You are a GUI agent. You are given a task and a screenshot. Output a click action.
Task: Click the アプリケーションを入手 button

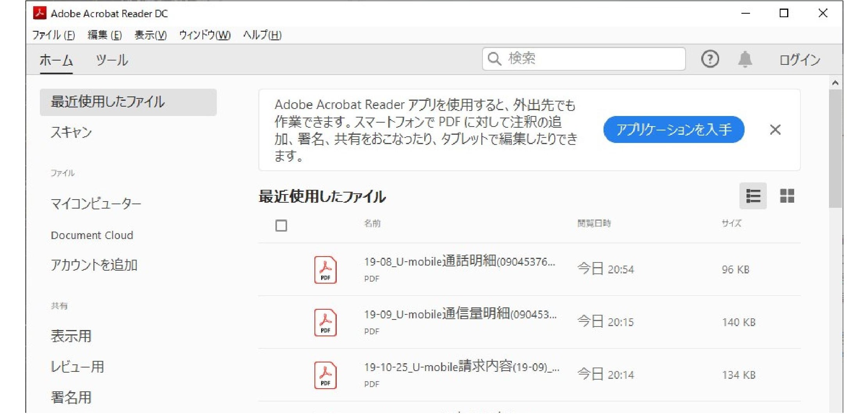tap(674, 129)
